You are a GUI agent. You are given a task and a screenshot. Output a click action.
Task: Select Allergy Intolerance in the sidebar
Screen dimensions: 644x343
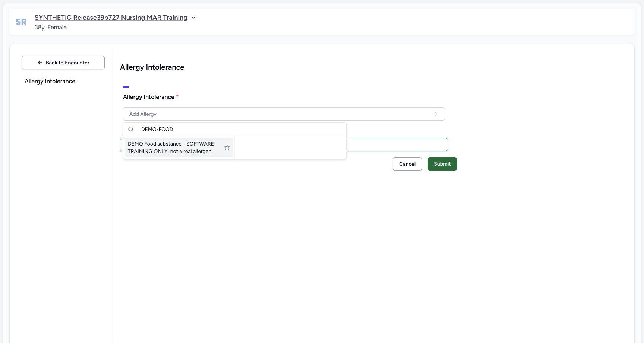tap(50, 81)
